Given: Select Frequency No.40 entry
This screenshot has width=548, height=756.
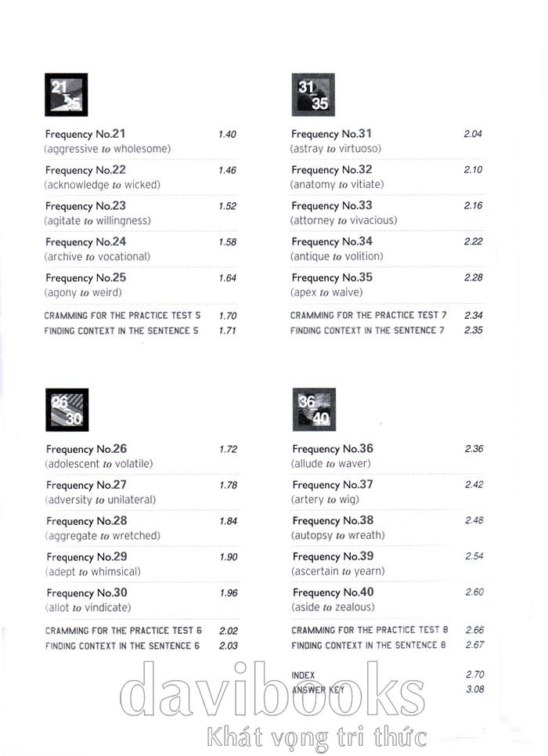Looking at the screenshot, I should point(333,593).
